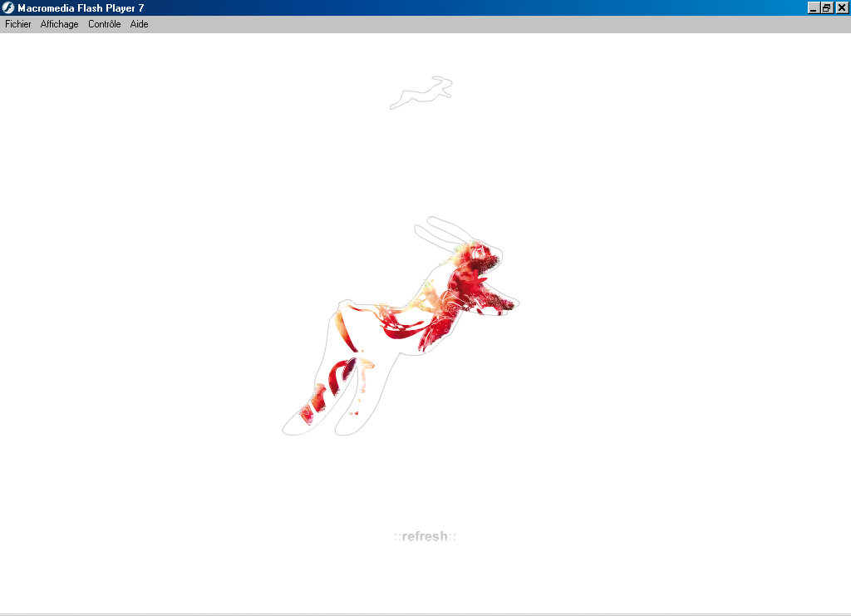The width and height of the screenshot is (851, 616).
Task: Open the Fichier menu
Action: 18,24
